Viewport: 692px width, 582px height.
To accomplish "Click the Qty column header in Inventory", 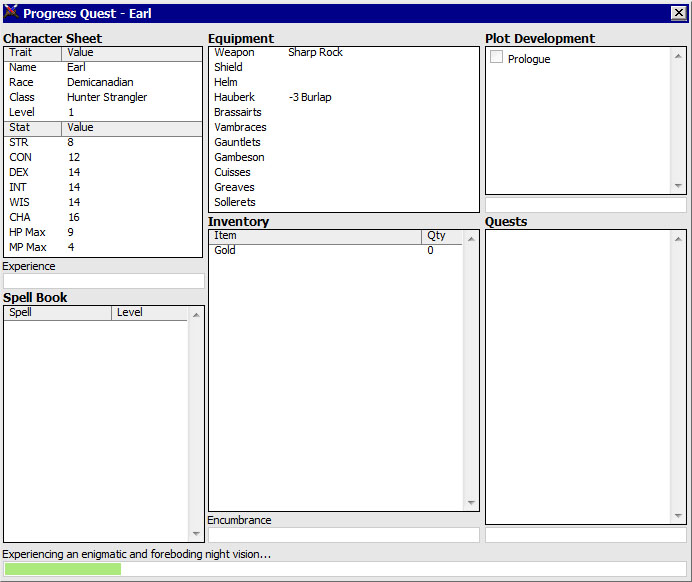I will coord(442,237).
